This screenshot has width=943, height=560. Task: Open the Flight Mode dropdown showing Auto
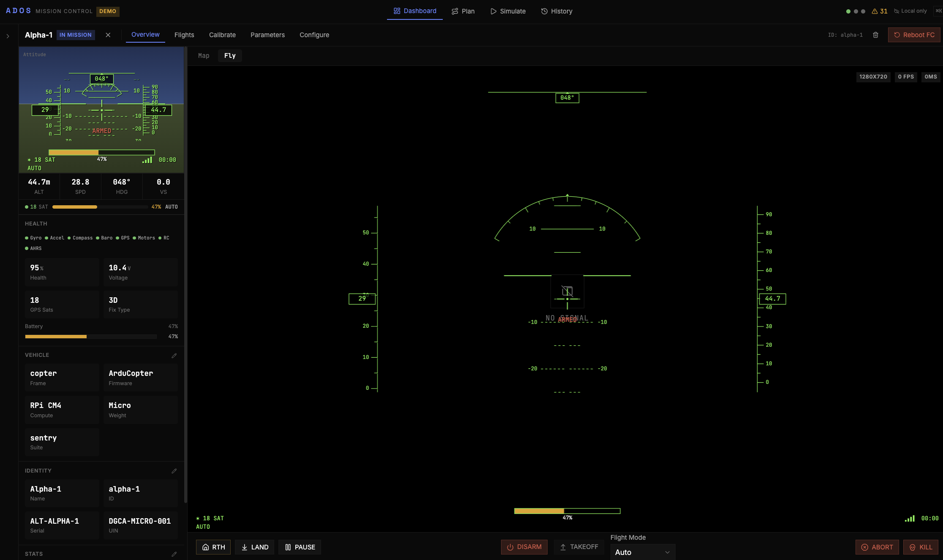point(642,552)
